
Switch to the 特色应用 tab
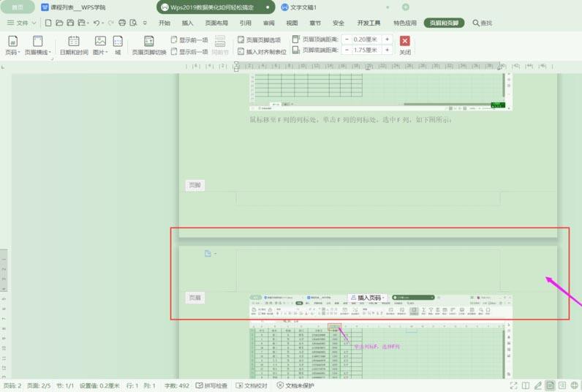click(405, 23)
